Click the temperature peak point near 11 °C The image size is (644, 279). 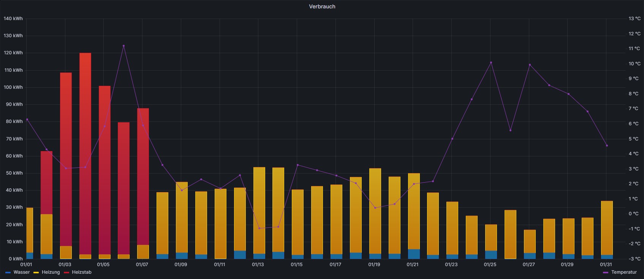click(x=123, y=46)
